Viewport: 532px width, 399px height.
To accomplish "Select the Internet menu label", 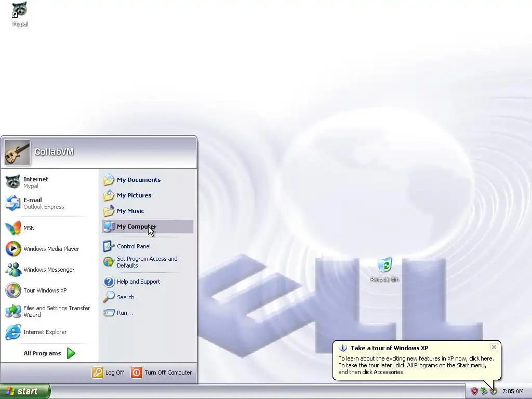I will point(36,179).
